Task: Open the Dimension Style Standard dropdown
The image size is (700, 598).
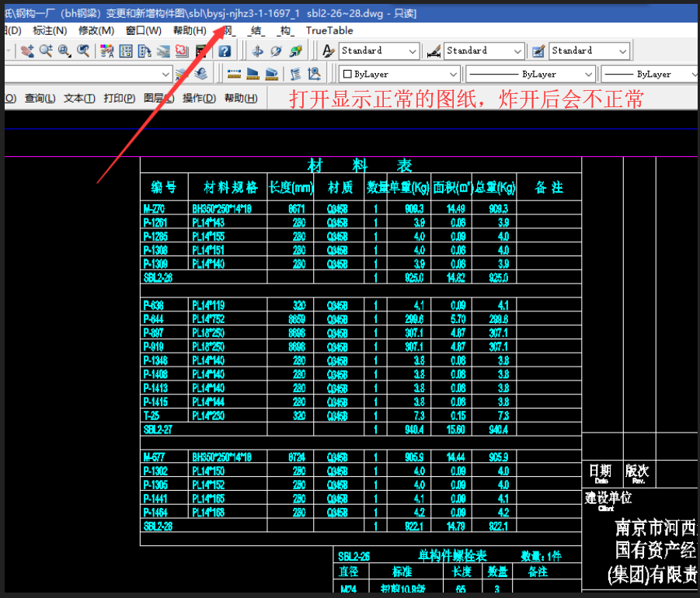Action: tap(484, 51)
